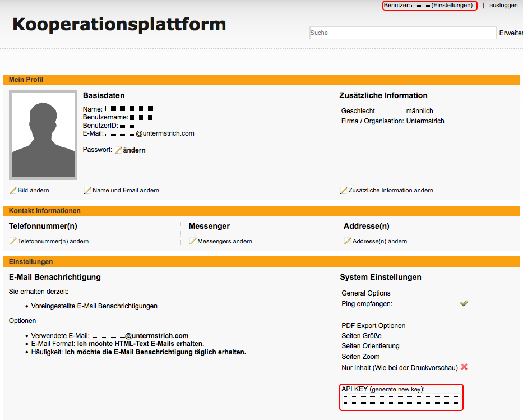Click the API KEY value field

tap(401, 400)
